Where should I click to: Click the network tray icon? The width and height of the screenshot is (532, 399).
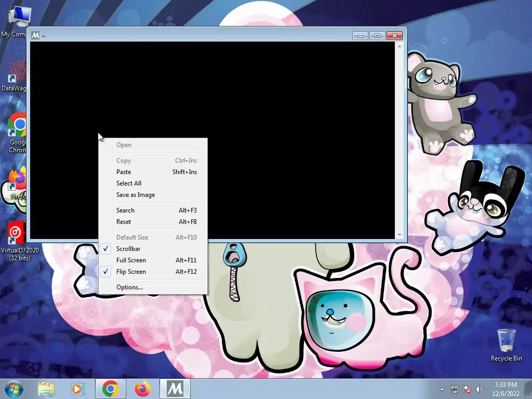click(454, 389)
